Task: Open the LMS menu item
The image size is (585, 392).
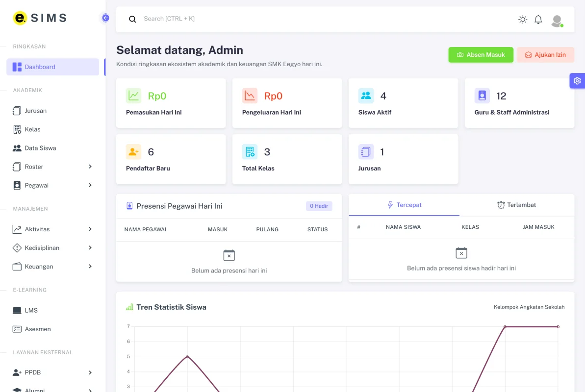Action: [x=52, y=310]
